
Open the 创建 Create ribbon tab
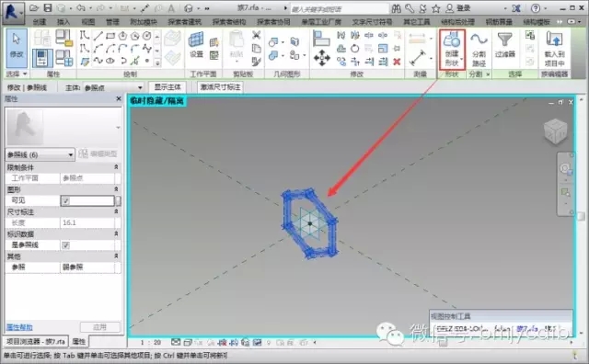tap(40, 22)
